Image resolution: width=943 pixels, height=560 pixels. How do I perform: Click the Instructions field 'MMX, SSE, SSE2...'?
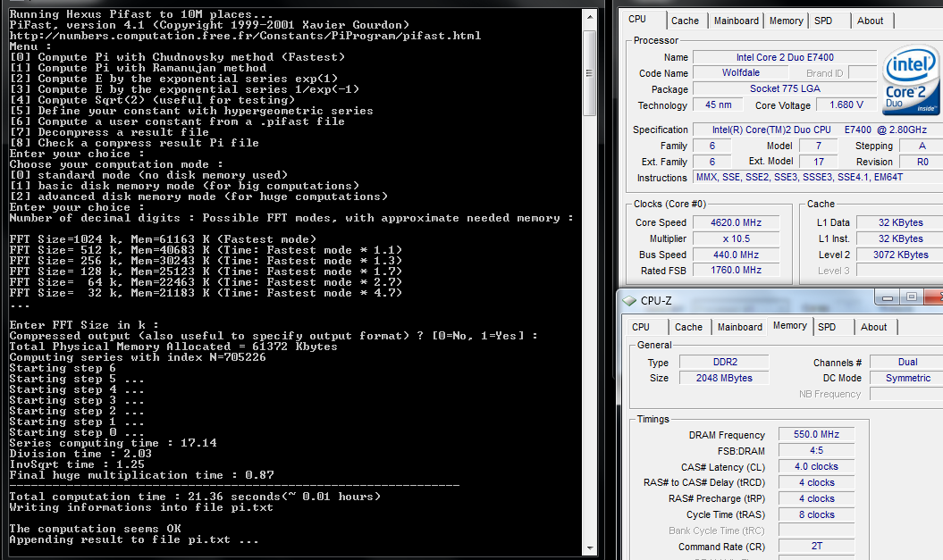point(818,177)
